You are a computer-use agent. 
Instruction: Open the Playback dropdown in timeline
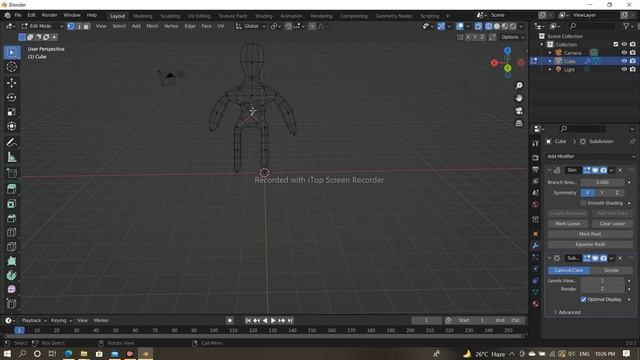pyautogui.click(x=34, y=320)
